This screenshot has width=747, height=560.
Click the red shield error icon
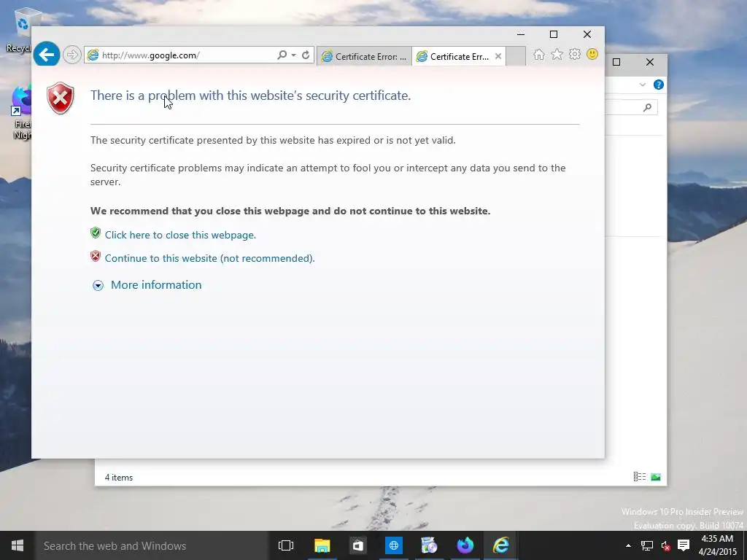coord(61,98)
